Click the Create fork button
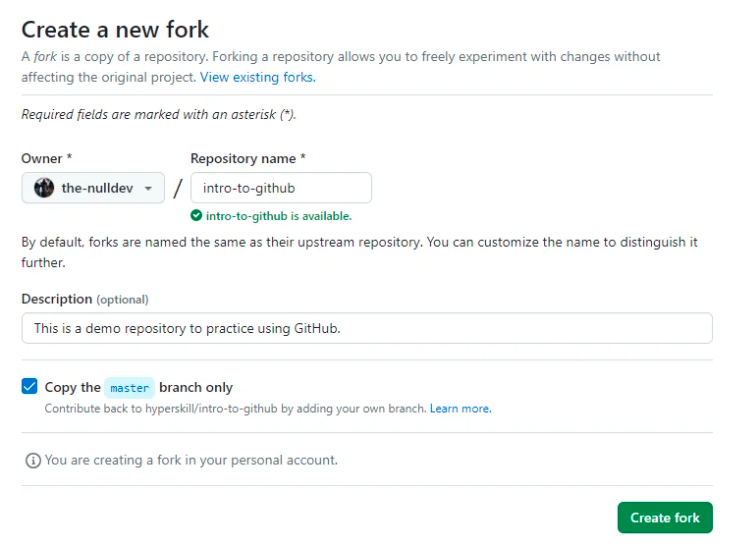 click(x=665, y=518)
